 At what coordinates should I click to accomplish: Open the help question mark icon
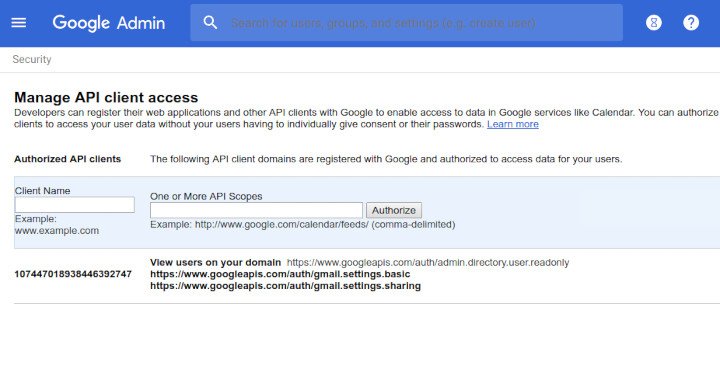click(691, 23)
